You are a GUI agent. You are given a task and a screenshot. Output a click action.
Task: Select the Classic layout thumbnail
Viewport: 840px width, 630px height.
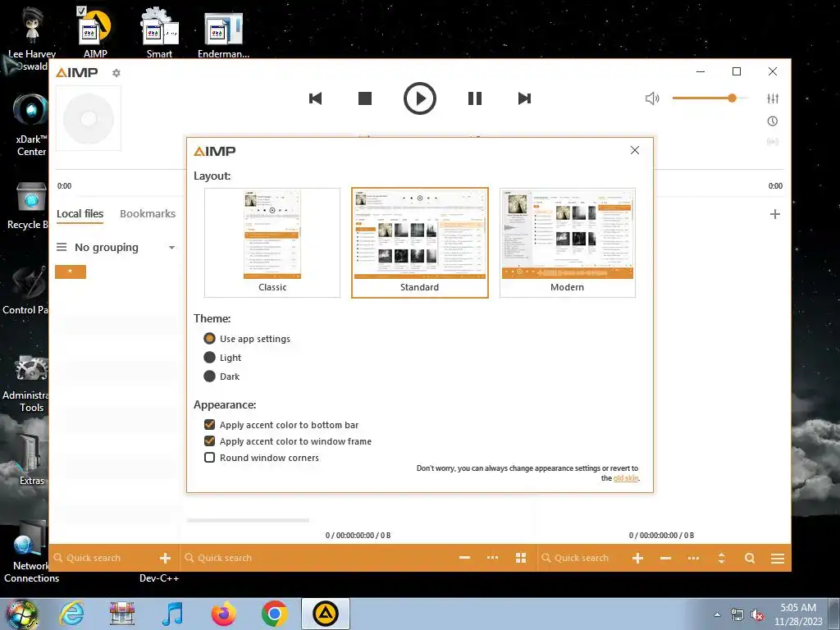[x=272, y=243]
